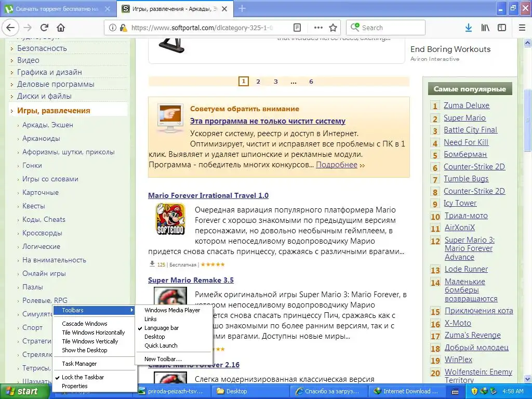Open Mario Forever Irrational Travel 1.0 link

click(x=208, y=195)
